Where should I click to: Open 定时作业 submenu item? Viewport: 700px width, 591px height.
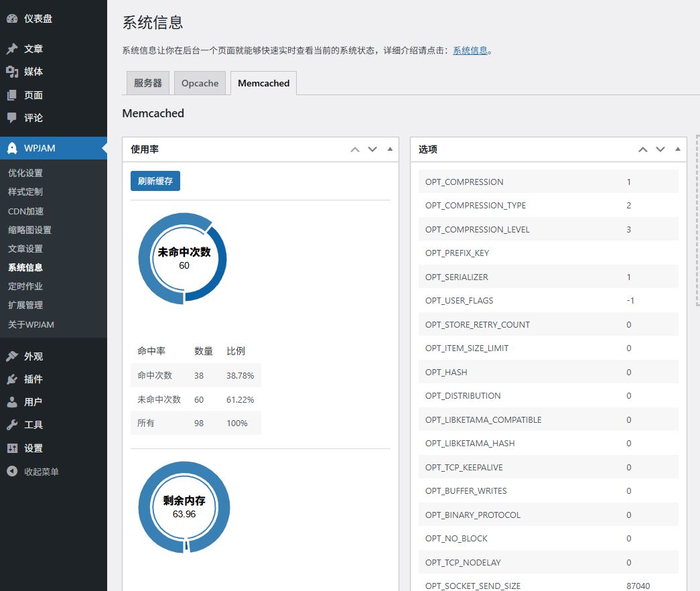25,286
